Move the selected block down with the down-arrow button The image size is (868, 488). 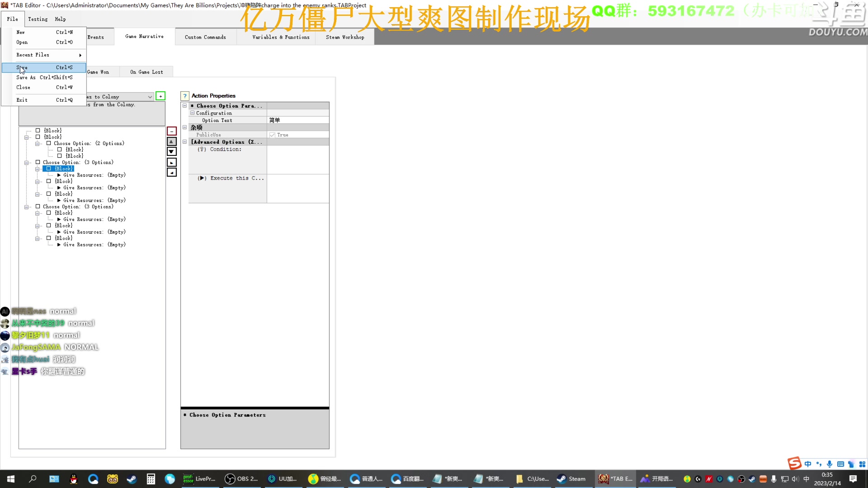point(171,151)
